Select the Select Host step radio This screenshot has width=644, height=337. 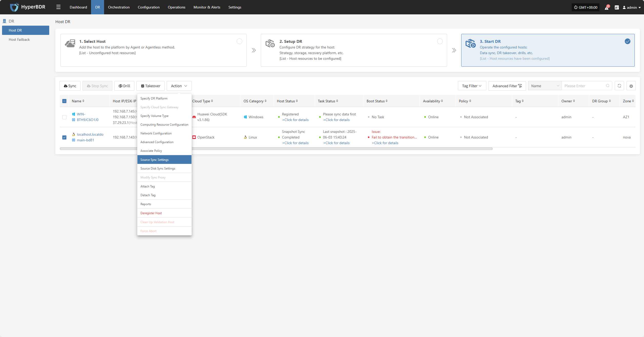coord(239,41)
